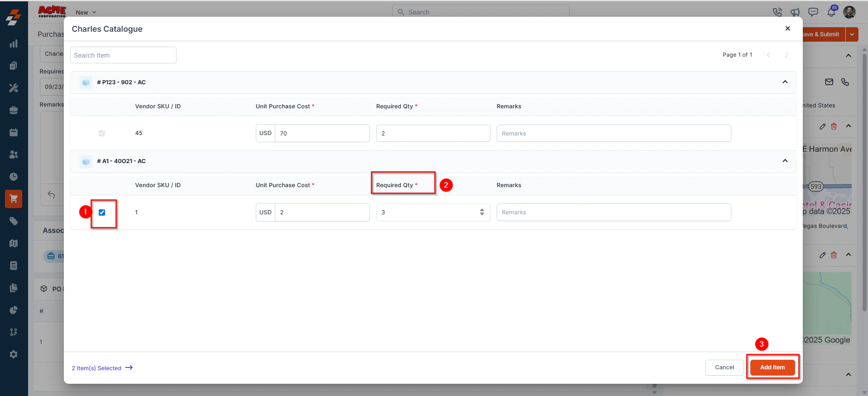Click the red trash icon above Harmon Ave map

(834, 126)
